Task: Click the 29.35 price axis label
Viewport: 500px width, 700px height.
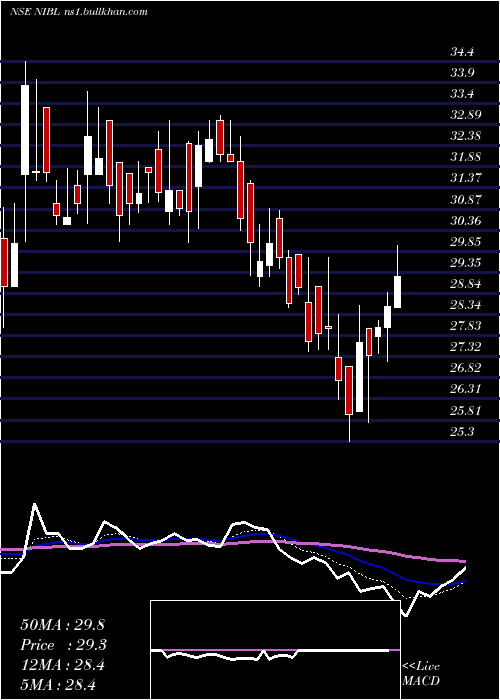Action: [466, 263]
